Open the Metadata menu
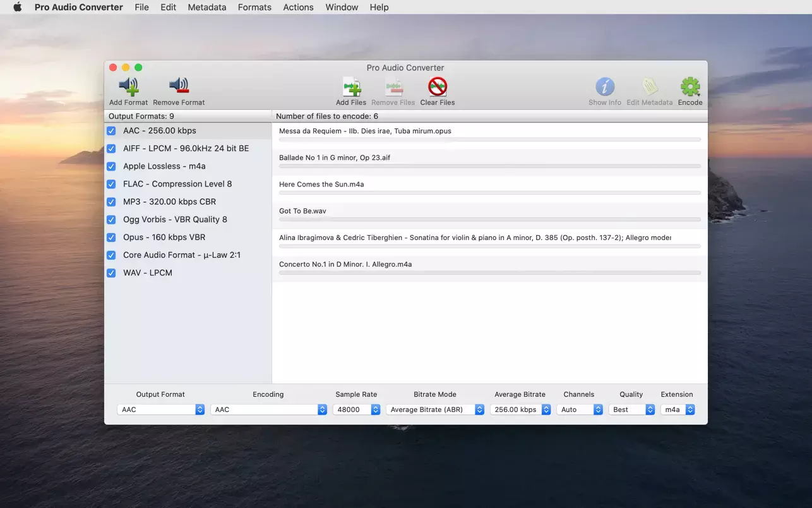Image resolution: width=812 pixels, height=508 pixels. (x=206, y=8)
